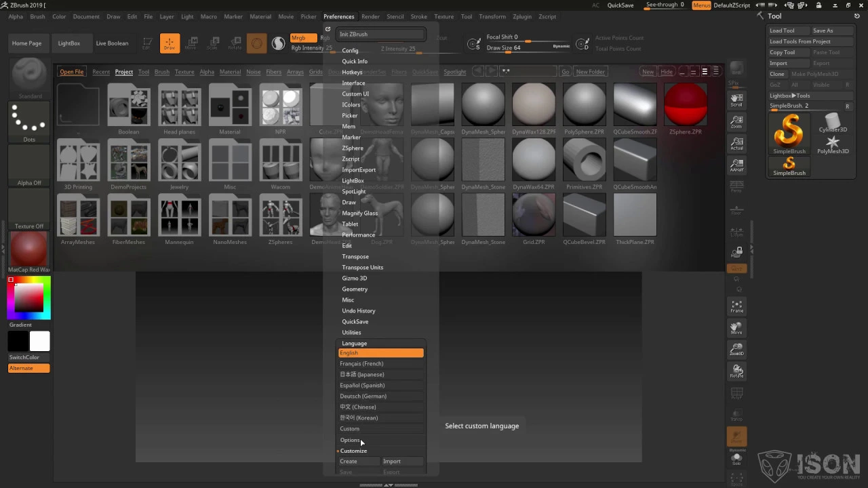The image size is (868, 488).
Task: Select the SimpleBrush tool large thumbnail
Action: click(789, 133)
